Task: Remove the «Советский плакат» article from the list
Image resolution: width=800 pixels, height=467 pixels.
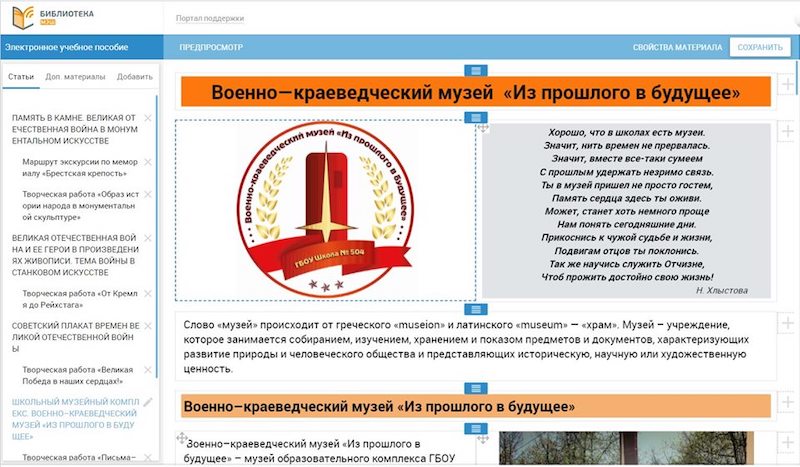Action: pyautogui.click(x=148, y=326)
